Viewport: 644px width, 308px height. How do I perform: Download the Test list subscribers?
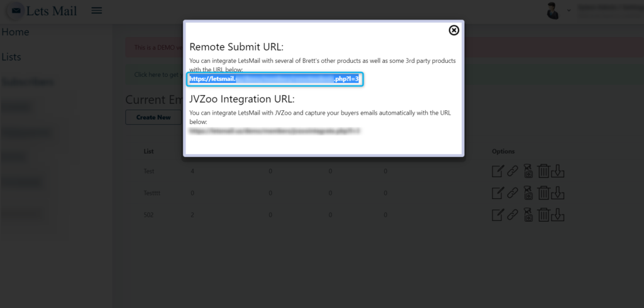click(x=557, y=171)
